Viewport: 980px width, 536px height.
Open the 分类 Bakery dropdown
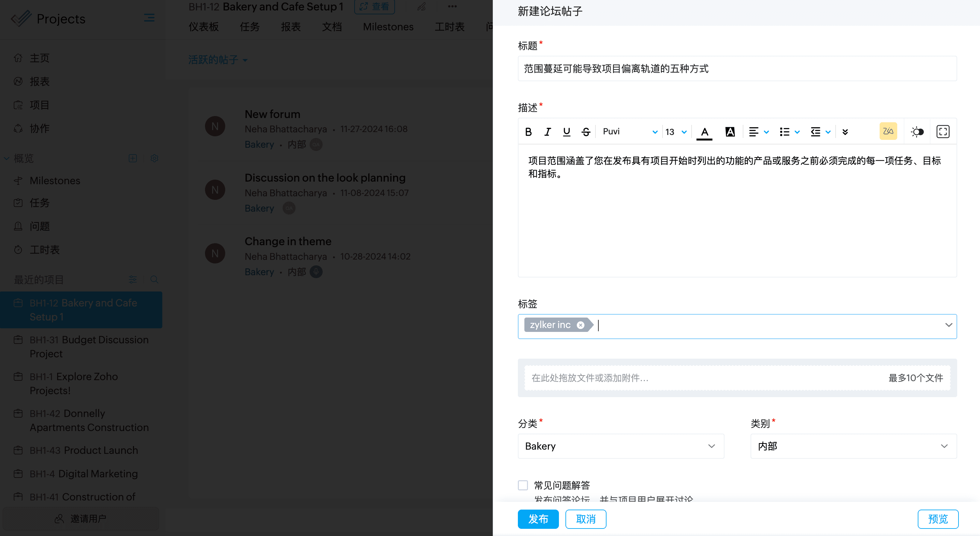coord(621,446)
